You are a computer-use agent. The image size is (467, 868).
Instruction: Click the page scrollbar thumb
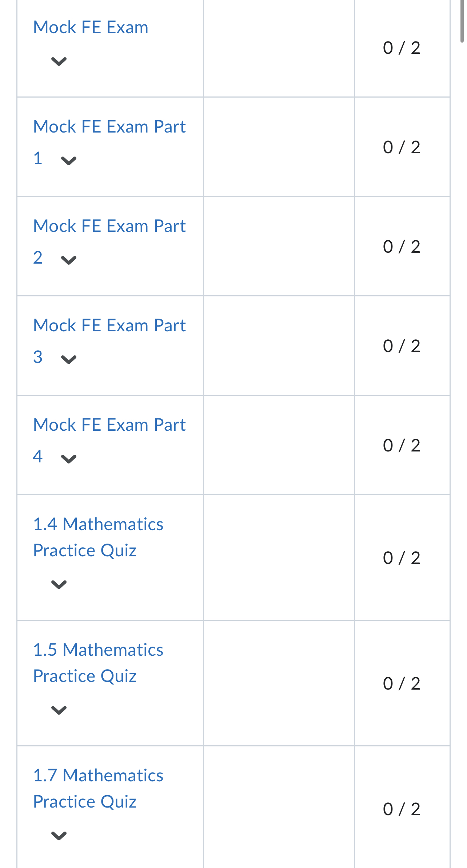pos(462,21)
